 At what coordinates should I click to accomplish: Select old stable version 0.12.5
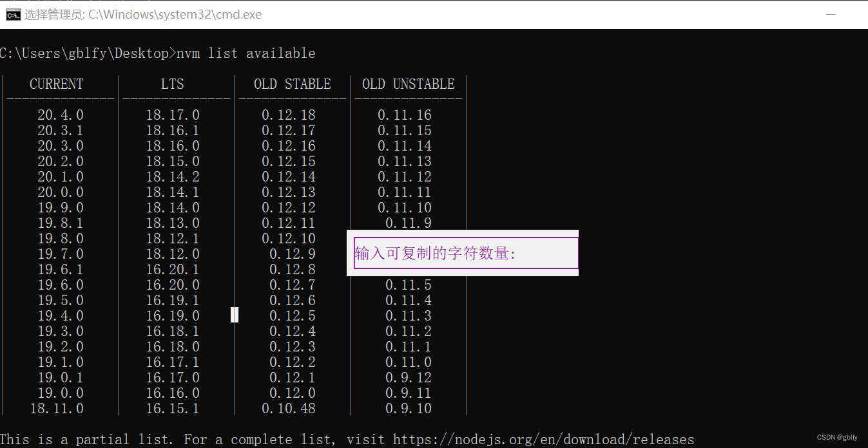[293, 316]
